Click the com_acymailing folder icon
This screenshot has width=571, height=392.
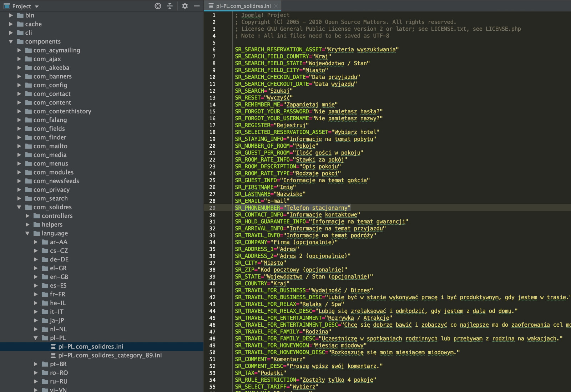(29, 50)
